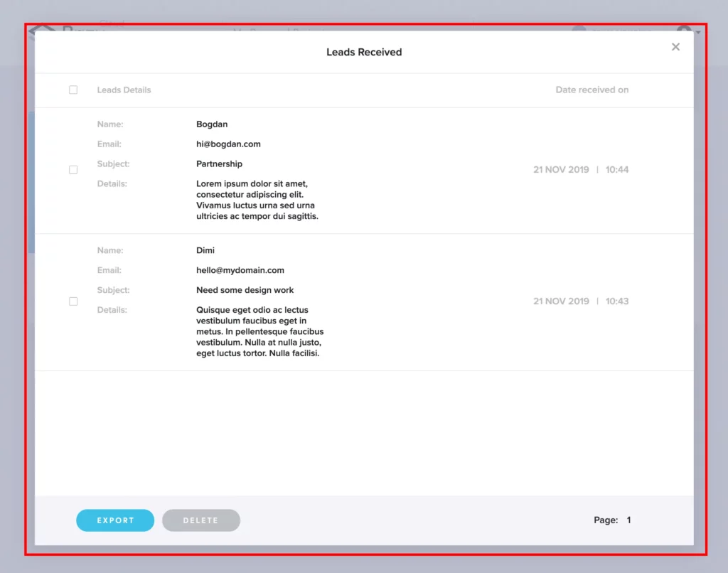Click the Date received on column header
Viewport: 728px width, 573px height.
tap(591, 90)
